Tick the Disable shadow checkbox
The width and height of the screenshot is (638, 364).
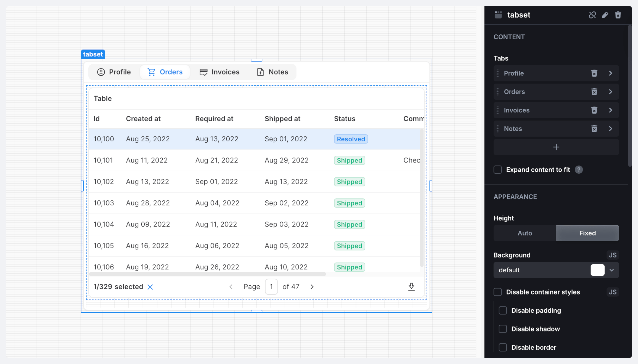[x=503, y=329]
